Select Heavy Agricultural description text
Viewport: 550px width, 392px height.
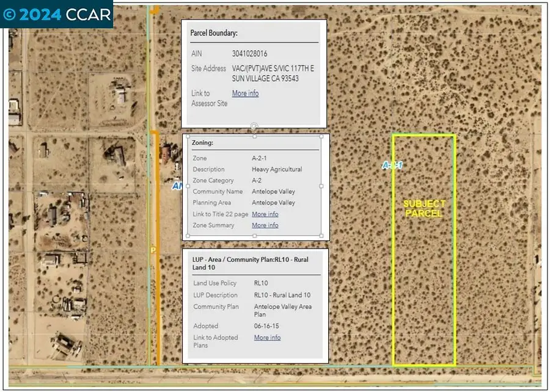pyautogui.click(x=278, y=169)
